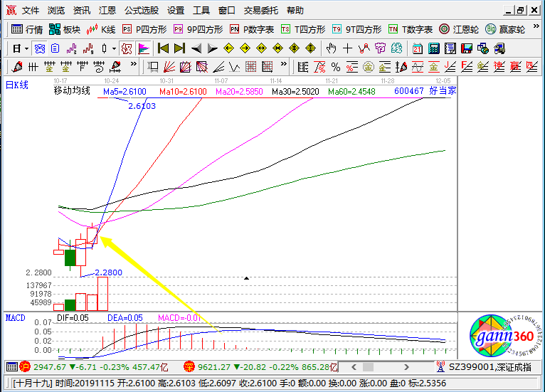Expand the pencil drawing toolbar overflow chevron
This screenshot has width=545, height=392.
134,64
